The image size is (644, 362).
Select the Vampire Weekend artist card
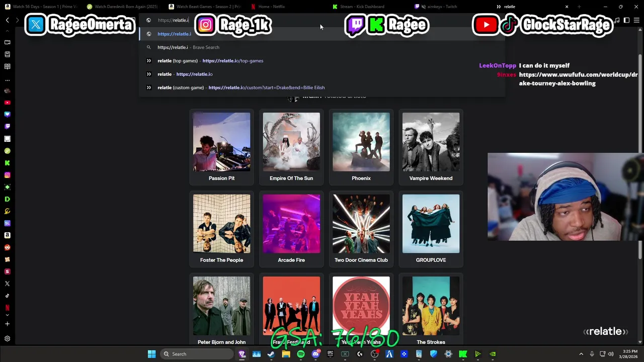click(x=431, y=147)
